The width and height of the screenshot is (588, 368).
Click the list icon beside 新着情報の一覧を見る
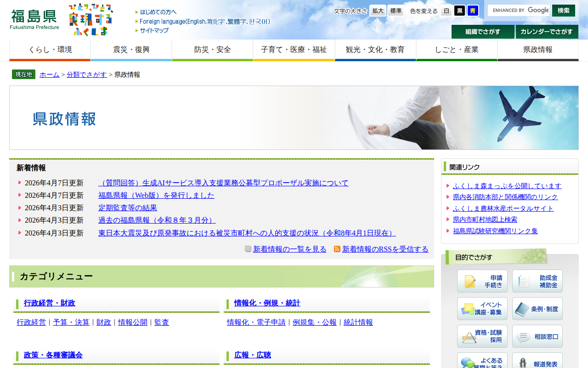click(248, 249)
